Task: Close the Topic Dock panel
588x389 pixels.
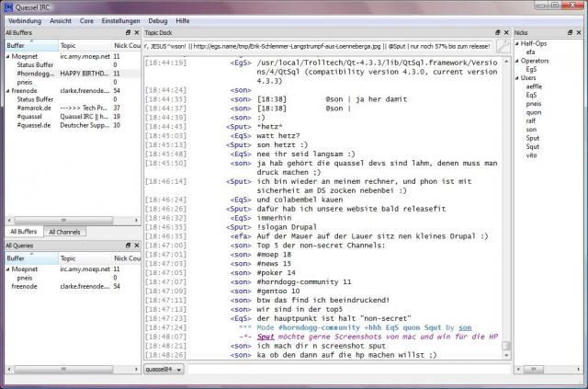Action: (x=506, y=33)
